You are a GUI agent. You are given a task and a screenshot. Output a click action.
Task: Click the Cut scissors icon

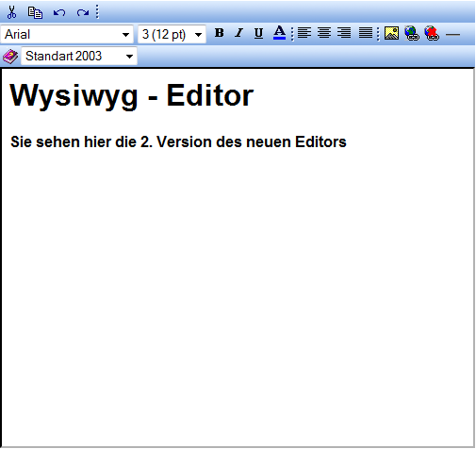pos(11,12)
